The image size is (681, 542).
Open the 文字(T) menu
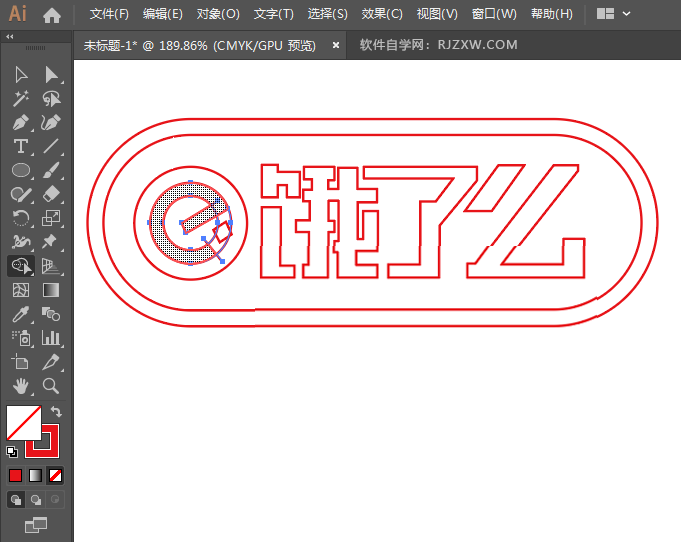coord(274,14)
